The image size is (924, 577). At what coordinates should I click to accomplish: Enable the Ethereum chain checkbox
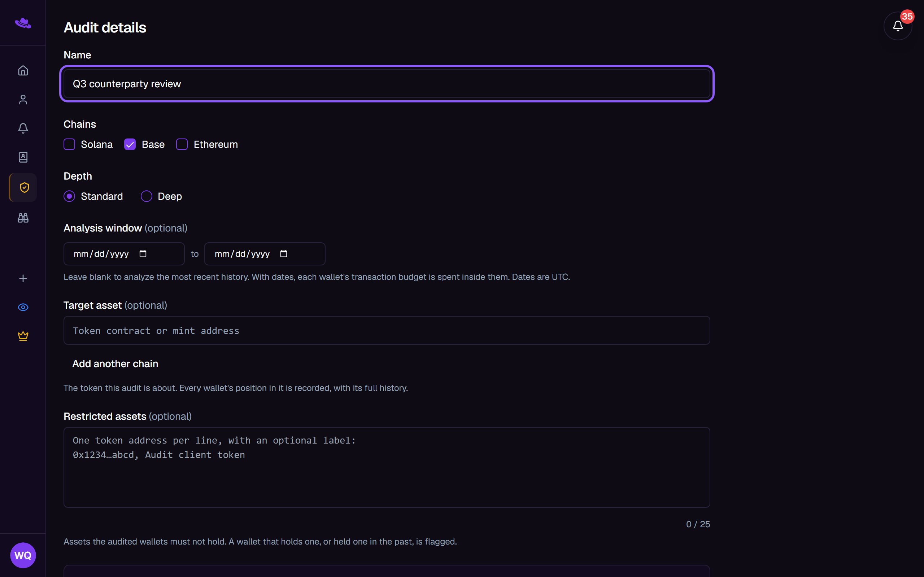pos(182,145)
